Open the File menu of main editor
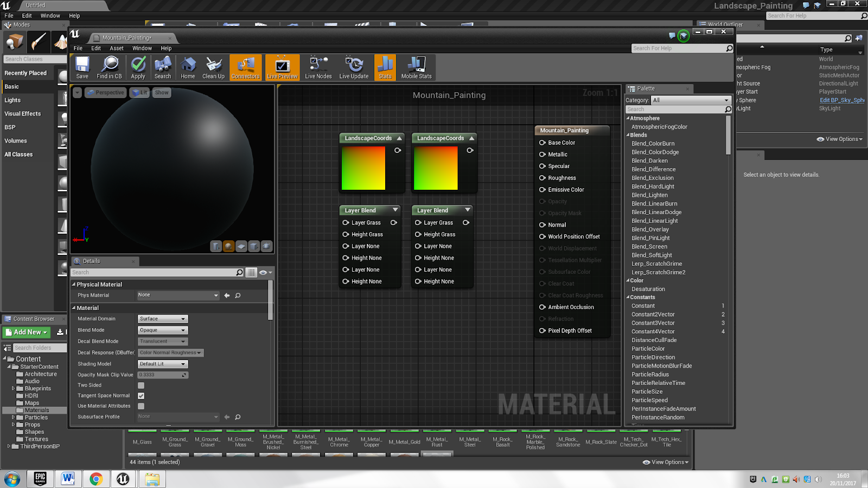Viewport: 868px width, 488px height. (x=9, y=16)
